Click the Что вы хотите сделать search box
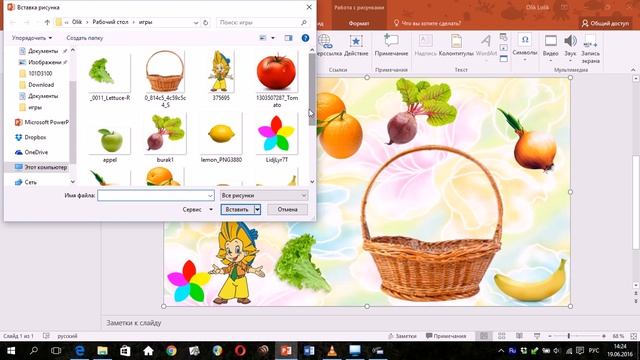 tap(428, 23)
